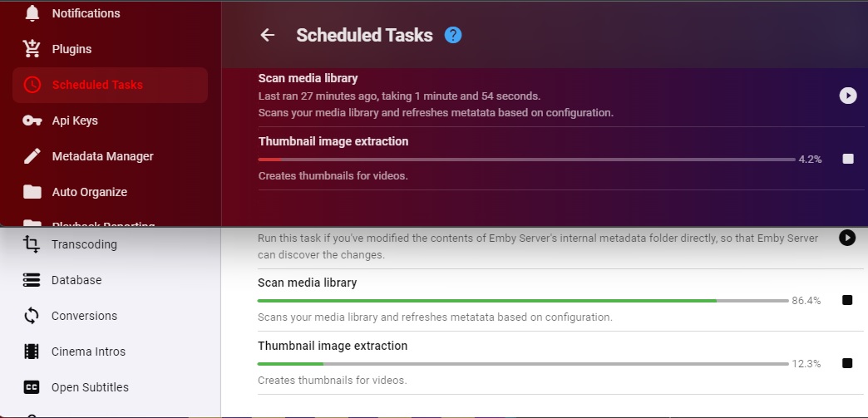This screenshot has height=418, width=868.
Task: Stop the Scan media library task at 86.4%
Action: click(x=847, y=300)
